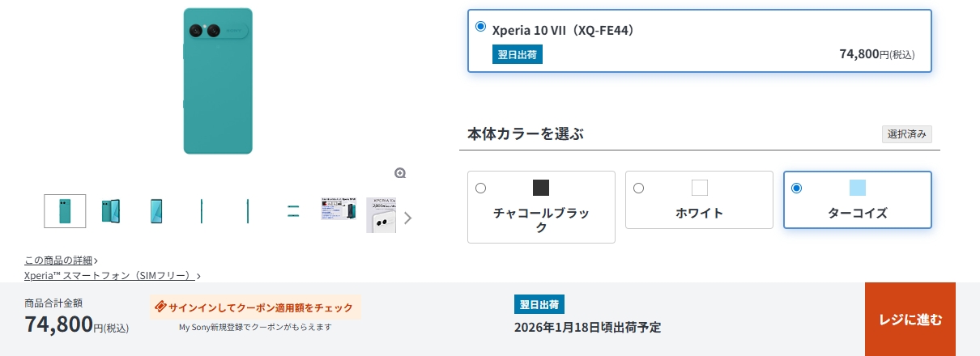Viewport: 980px width, 356px height.
Task: Click the turquoise light blue color swatch
Action: click(858, 188)
